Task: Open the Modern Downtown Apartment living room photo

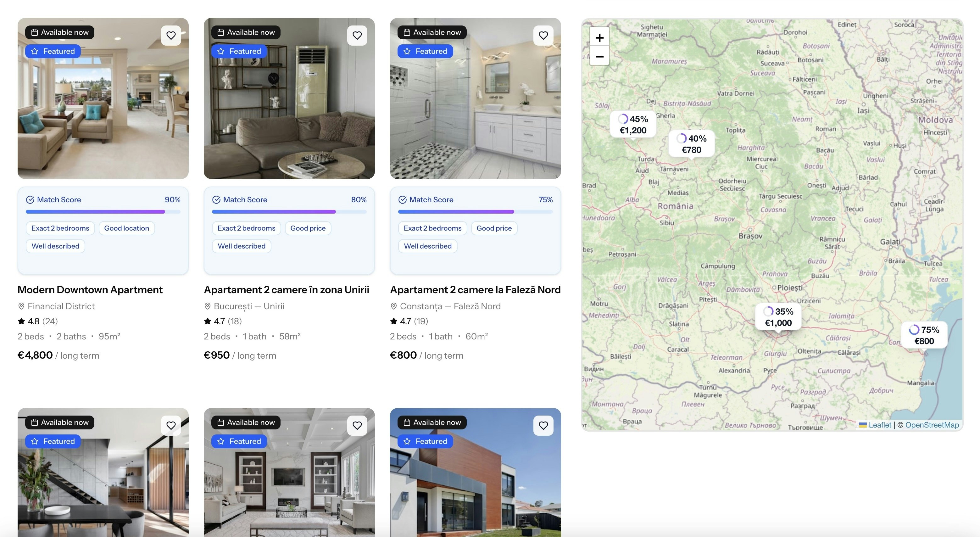Action: [103, 98]
